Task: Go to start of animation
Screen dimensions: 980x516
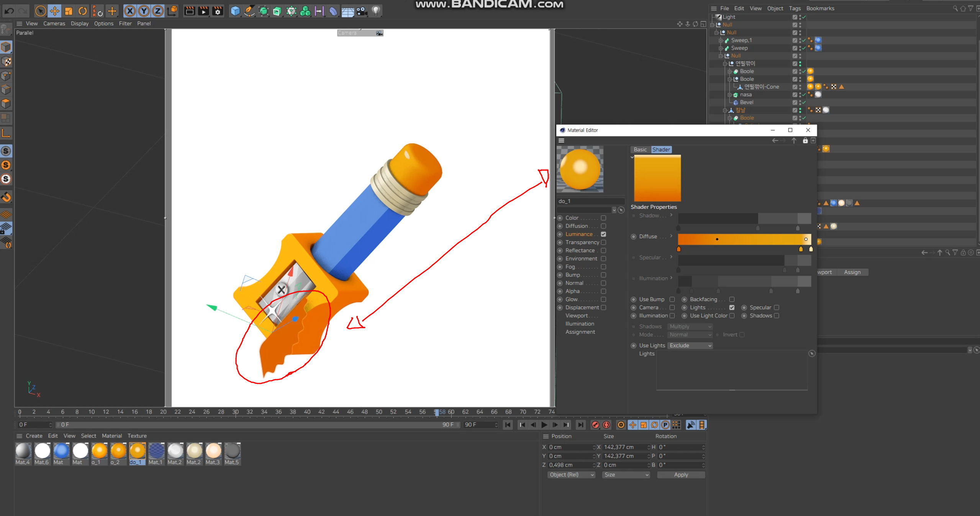Action: [508, 425]
